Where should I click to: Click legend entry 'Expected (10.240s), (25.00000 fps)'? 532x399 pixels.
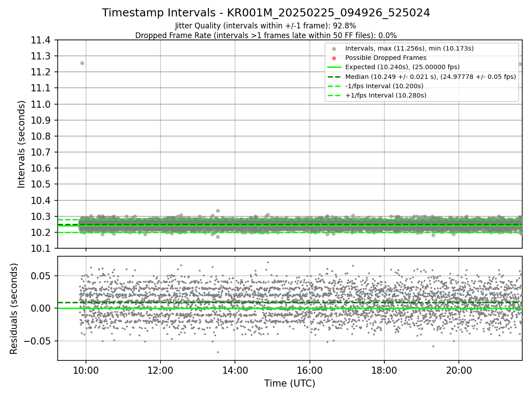(403, 67)
